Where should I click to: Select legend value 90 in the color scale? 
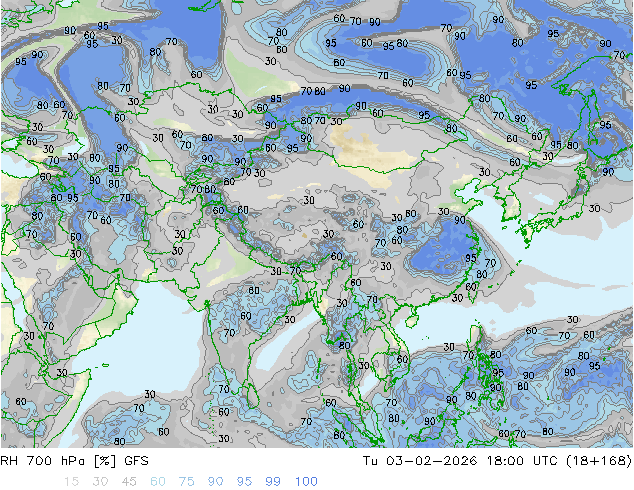pyautogui.click(x=215, y=481)
